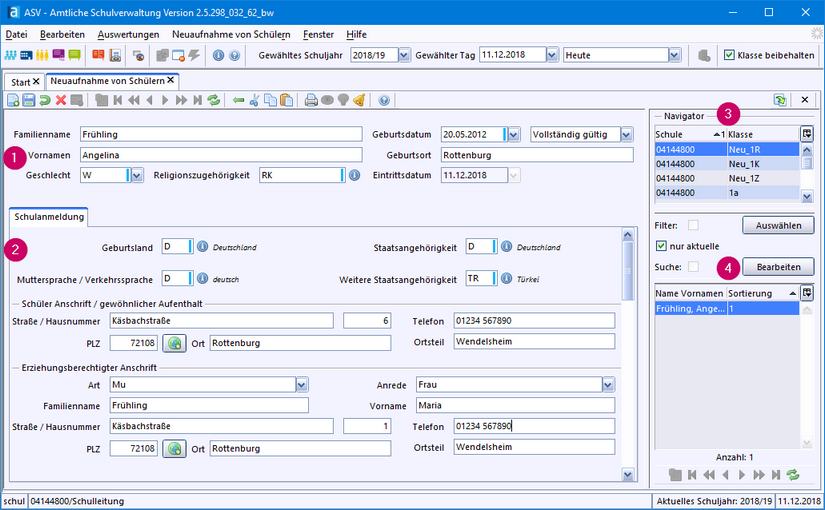Enable the Filter checkbox in Navigator
Viewport: 825px width, 510px height.
click(693, 225)
